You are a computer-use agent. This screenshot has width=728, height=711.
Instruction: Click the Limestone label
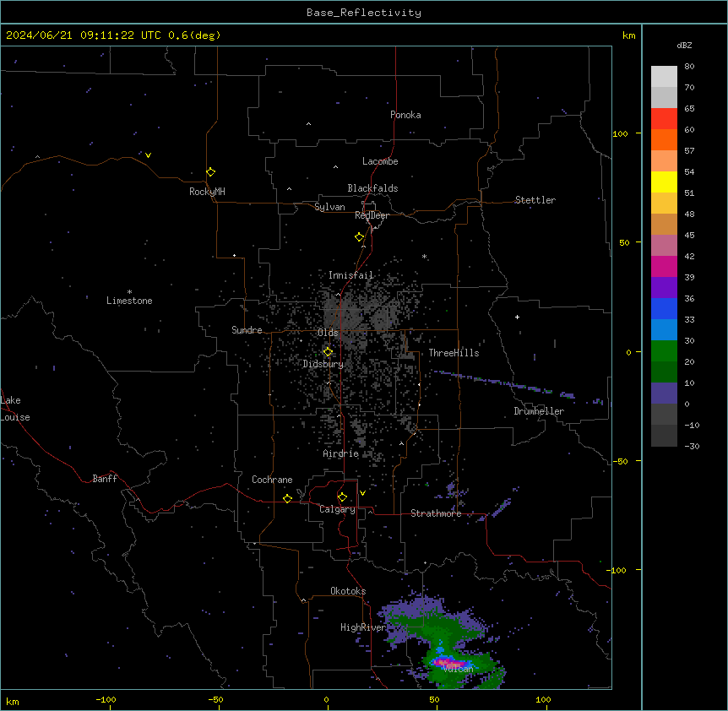point(129,301)
